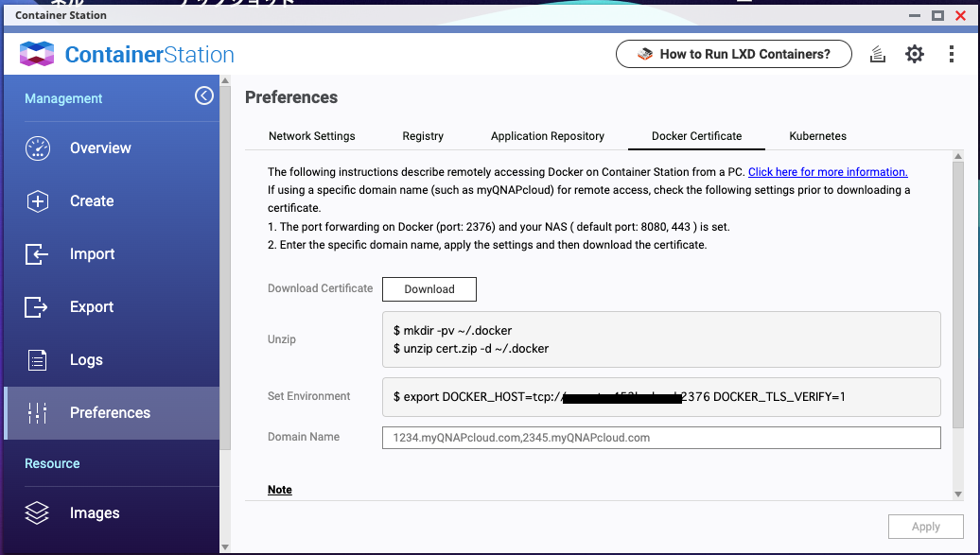Viewport: 980px width, 555px height.
Task: Open the Import section
Action: click(x=112, y=254)
